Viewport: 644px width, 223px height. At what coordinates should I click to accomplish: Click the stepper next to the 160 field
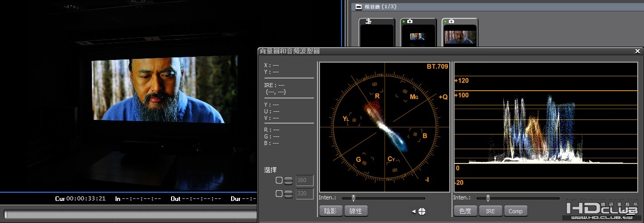pos(289,180)
